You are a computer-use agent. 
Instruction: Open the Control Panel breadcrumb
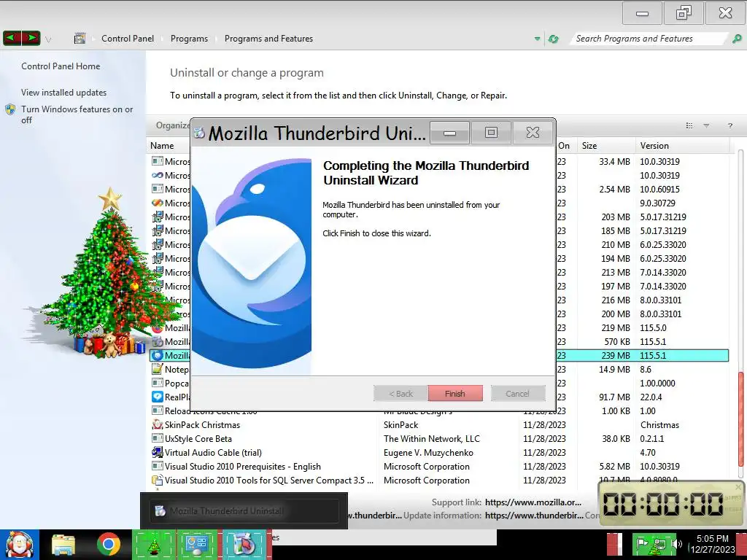click(x=128, y=39)
